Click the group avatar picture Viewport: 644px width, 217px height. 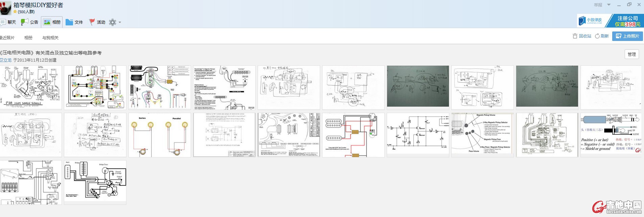[x=5, y=8]
